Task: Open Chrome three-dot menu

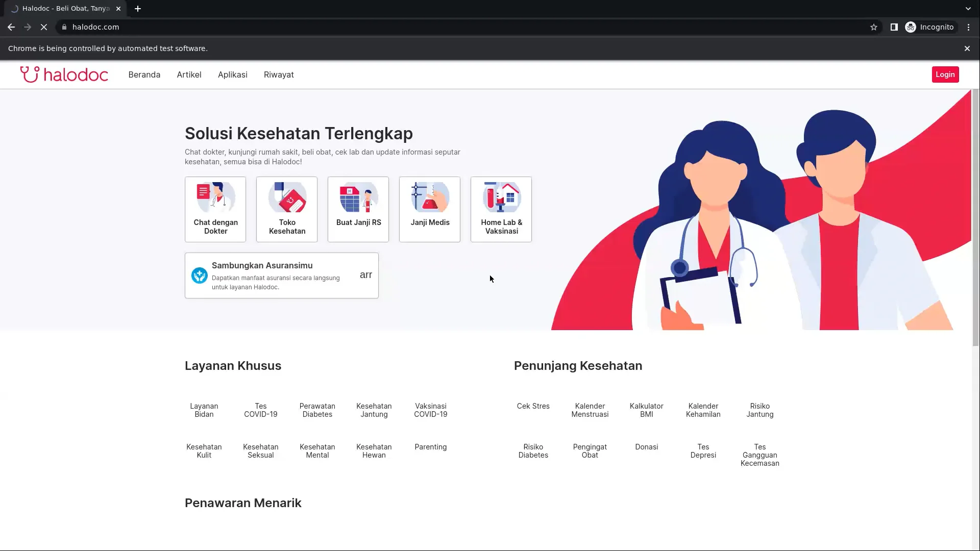Action: point(968,27)
